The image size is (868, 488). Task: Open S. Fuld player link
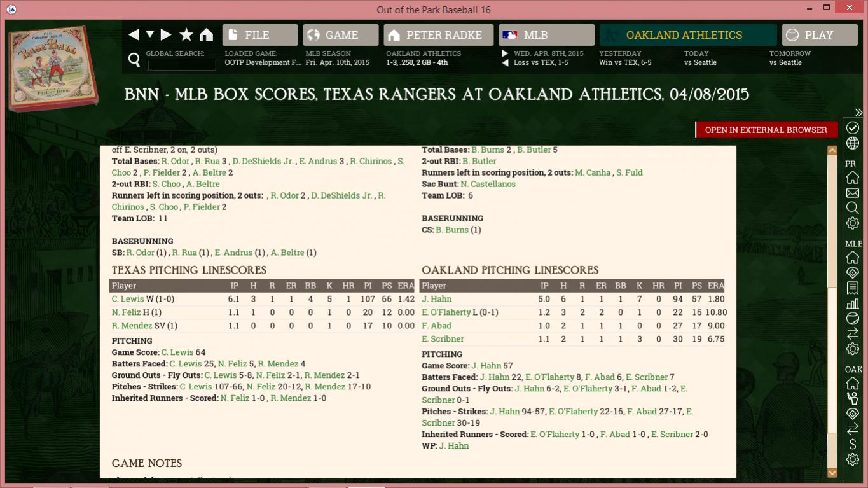[630, 172]
